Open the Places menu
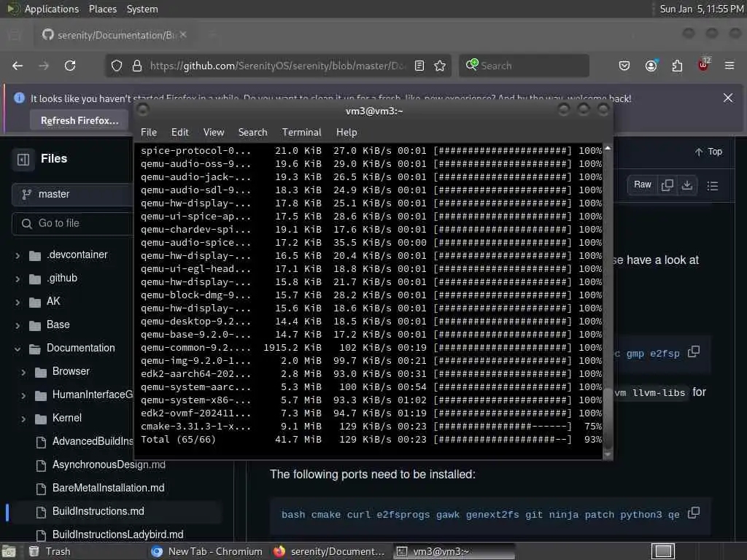The height and width of the screenshot is (560, 747). tap(102, 9)
